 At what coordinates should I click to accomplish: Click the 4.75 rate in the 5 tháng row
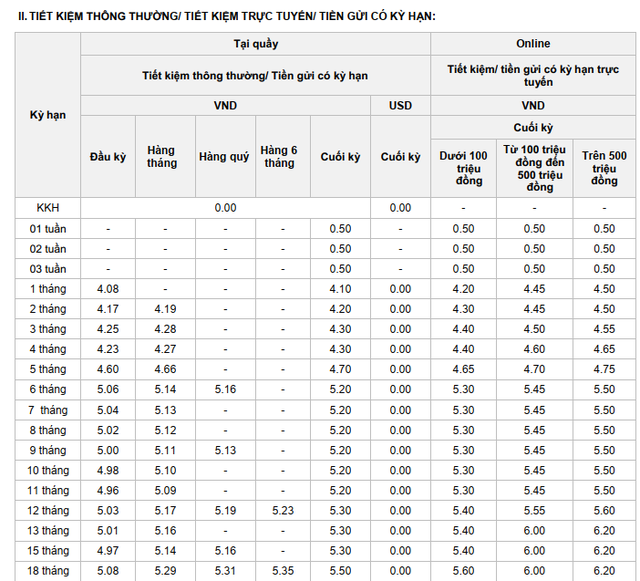pyautogui.click(x=603, y=369)
